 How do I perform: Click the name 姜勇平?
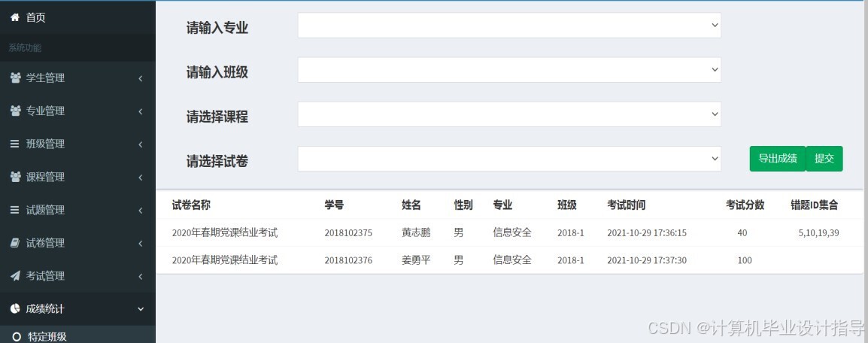[x=416, y=260]
